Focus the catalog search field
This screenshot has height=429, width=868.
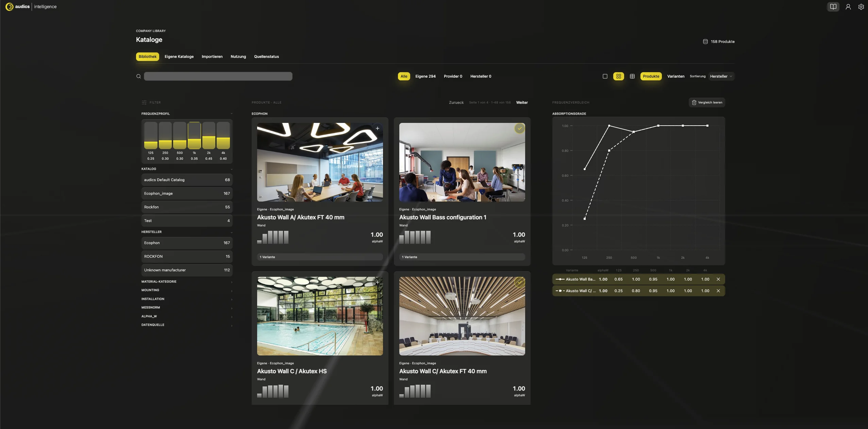point(218,76)
